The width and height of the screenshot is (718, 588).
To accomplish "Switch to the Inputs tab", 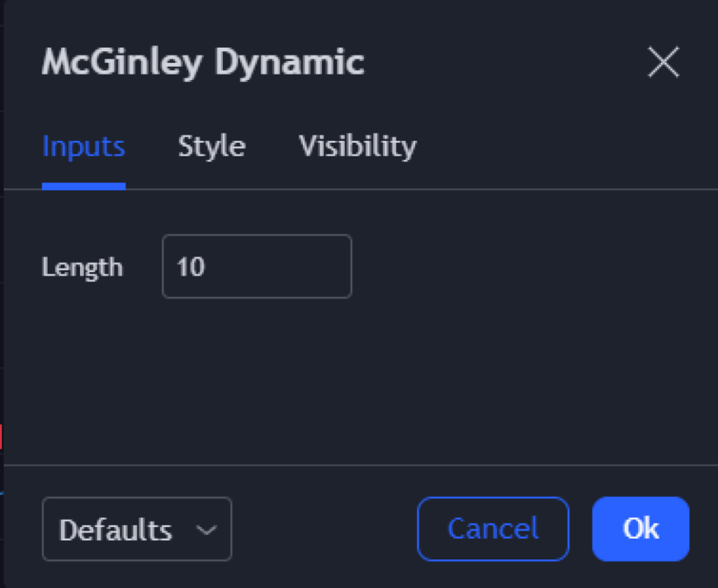I will coord(83,147).
